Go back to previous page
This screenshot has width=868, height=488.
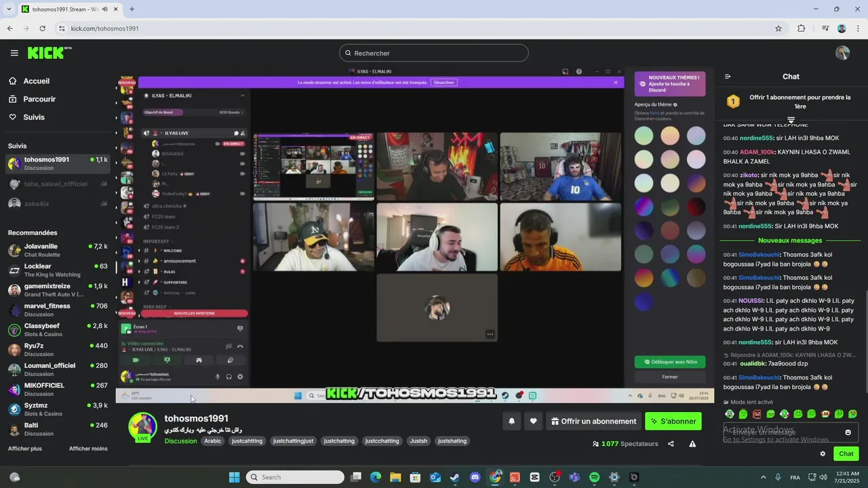(9, 28)
